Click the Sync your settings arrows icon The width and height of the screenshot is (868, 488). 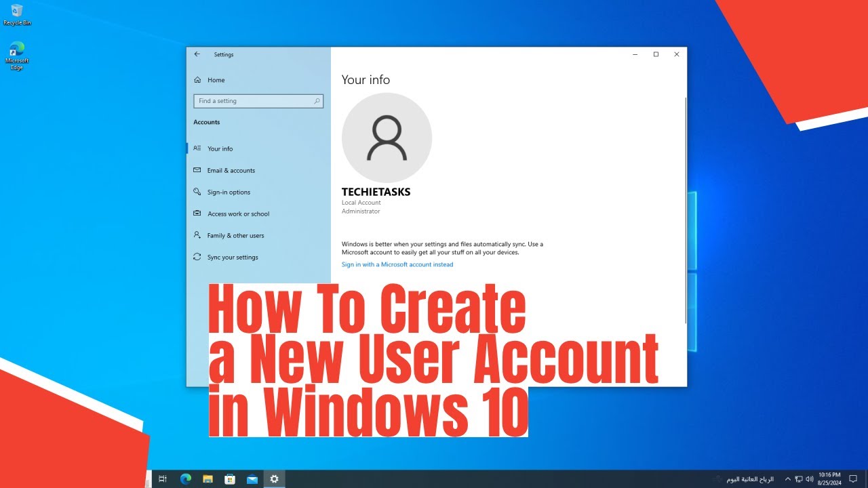pyautogui.click(x=197, y=257)
